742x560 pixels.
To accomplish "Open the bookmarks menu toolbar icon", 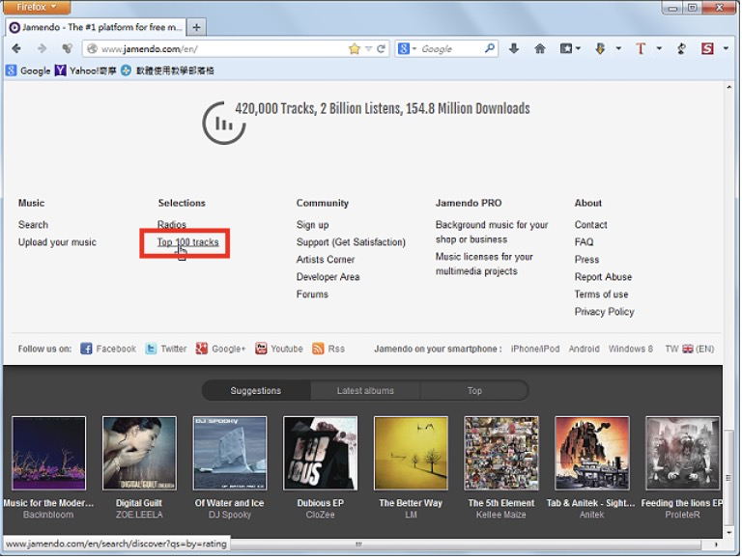I will point(566,48).
